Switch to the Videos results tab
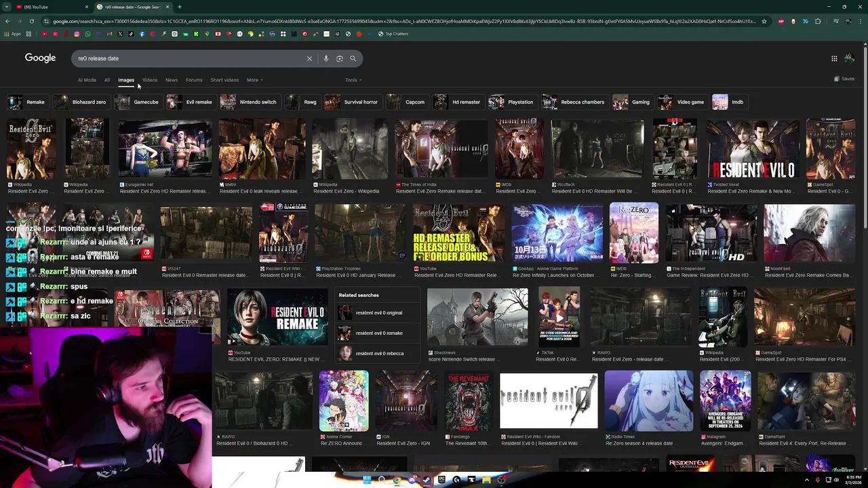 click(x=149, y=80)
